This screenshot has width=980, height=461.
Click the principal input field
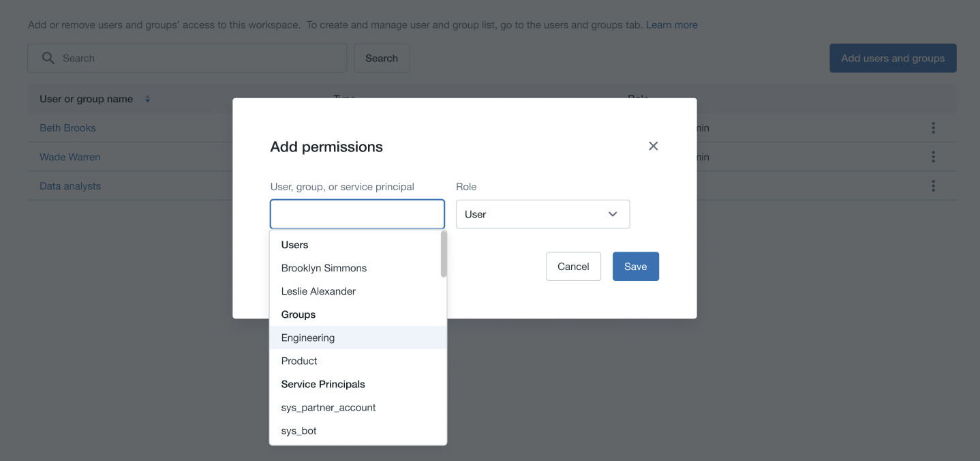357,213
